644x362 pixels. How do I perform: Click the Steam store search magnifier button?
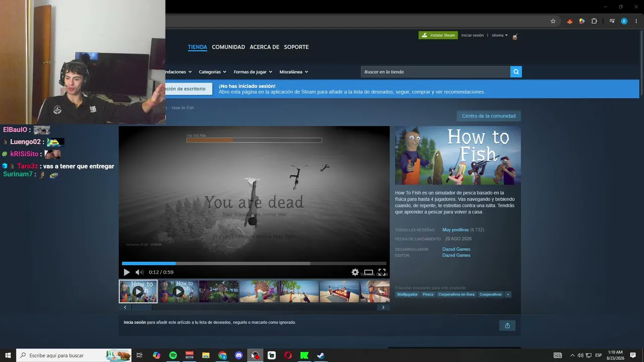(516, 72)
